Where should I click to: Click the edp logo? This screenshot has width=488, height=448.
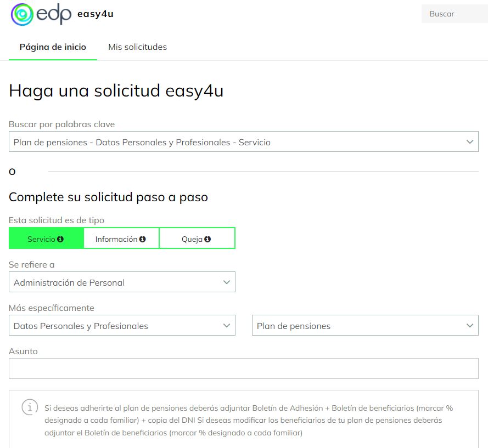pyautogui.click(x=41, y=14)
